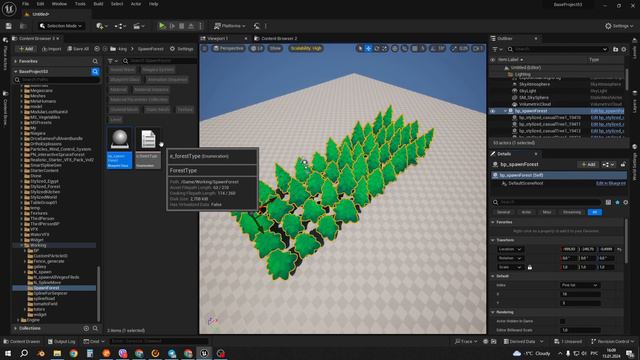This screenshot has width=640, height=360.
Task: Save the current level with floppy icon
Action: [x=9, y=26]
